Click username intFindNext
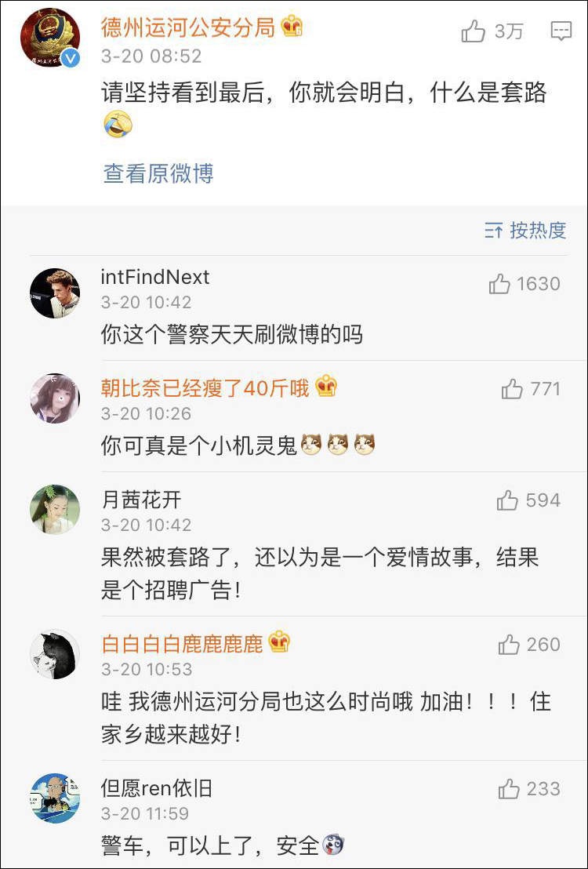The image size is (588, 869). point(155,277)
